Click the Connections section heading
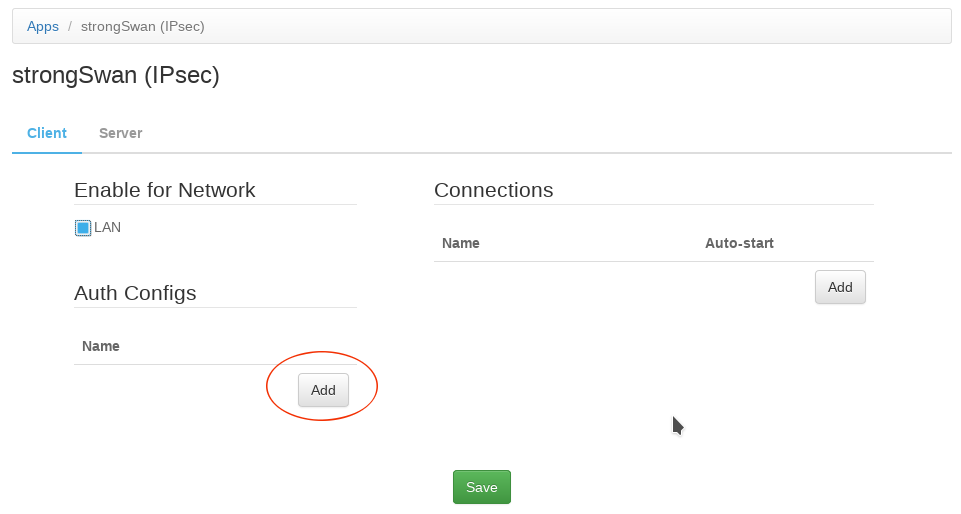 [x=493, y=190]
